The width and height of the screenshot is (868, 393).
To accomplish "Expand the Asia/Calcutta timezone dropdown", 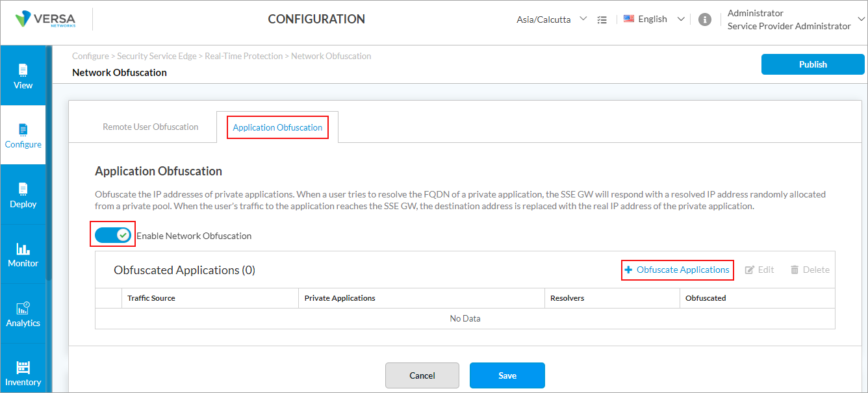I will [x=552, y=19].
